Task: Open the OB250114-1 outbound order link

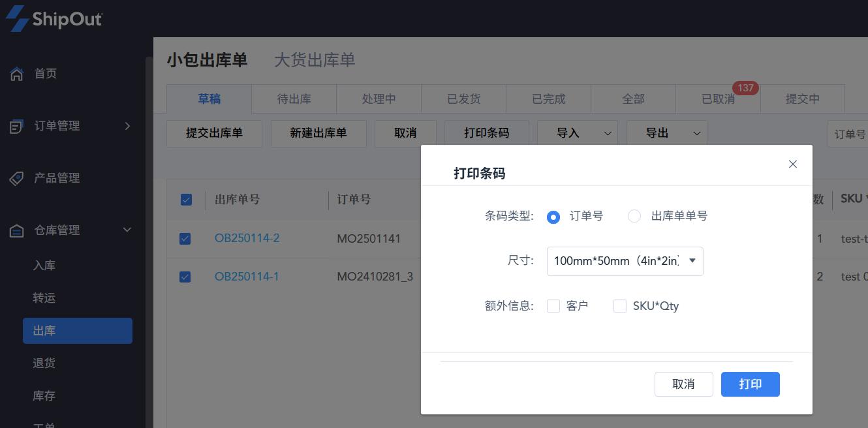Action: click(x=247, y=277)
